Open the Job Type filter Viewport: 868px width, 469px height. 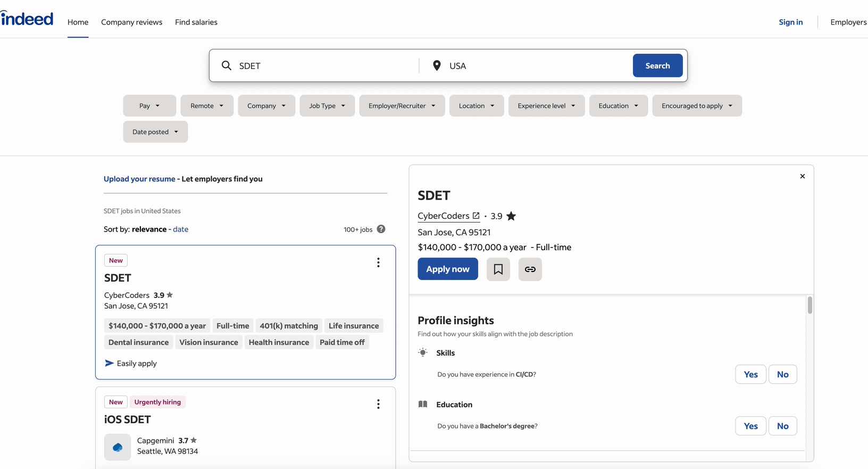point(327,105)
